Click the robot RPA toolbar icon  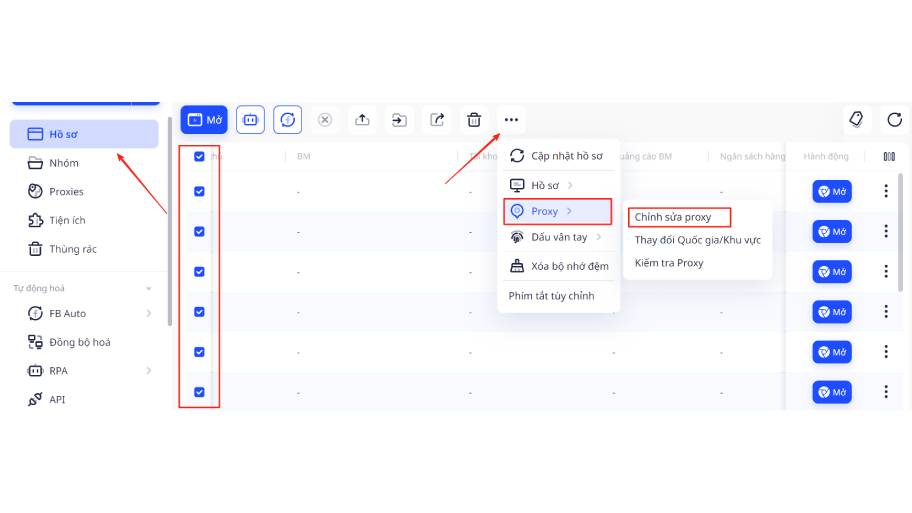point(251,120)
